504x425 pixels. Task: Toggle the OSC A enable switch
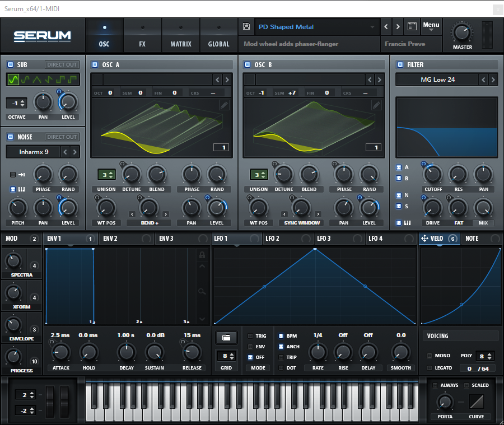[x=95, y=65]
